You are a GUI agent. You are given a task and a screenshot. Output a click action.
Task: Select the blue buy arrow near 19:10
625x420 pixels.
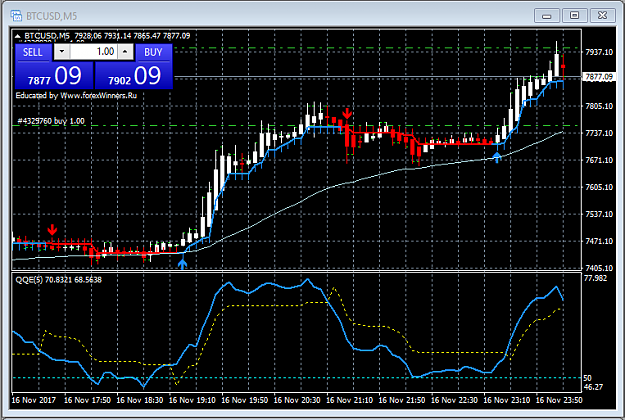[x=182, y=264]
